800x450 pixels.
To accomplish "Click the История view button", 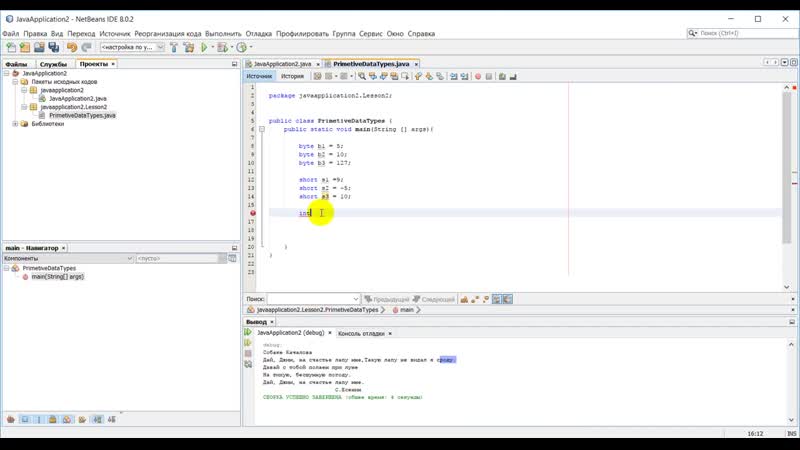I will click(x=292, y=77).
